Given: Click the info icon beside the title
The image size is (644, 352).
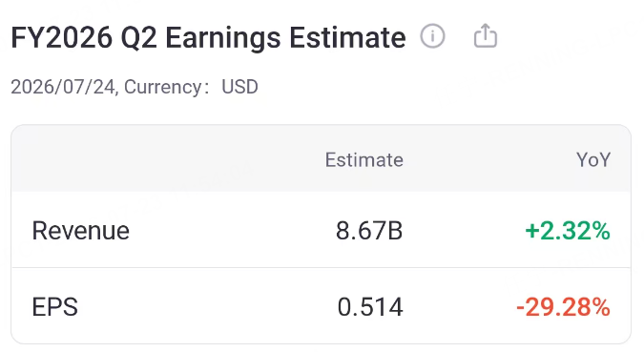Looking at the screenshot, I should (x=432, y=36).
